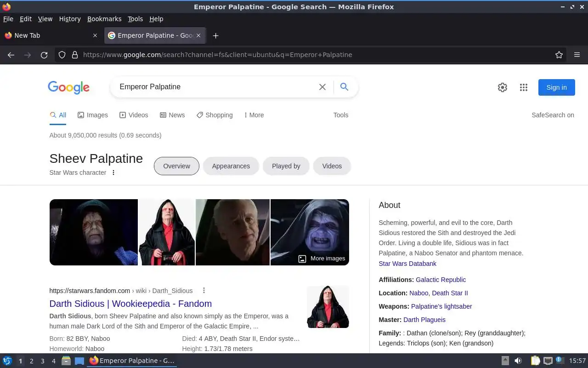Bookmark this page with the star icon

click(559, 55)
